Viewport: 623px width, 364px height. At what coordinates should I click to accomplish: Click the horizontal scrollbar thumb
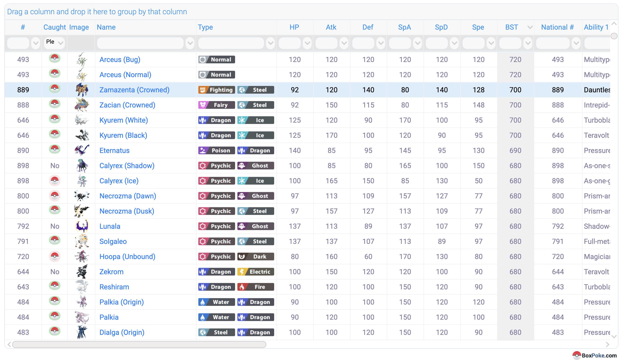[139, 344]
